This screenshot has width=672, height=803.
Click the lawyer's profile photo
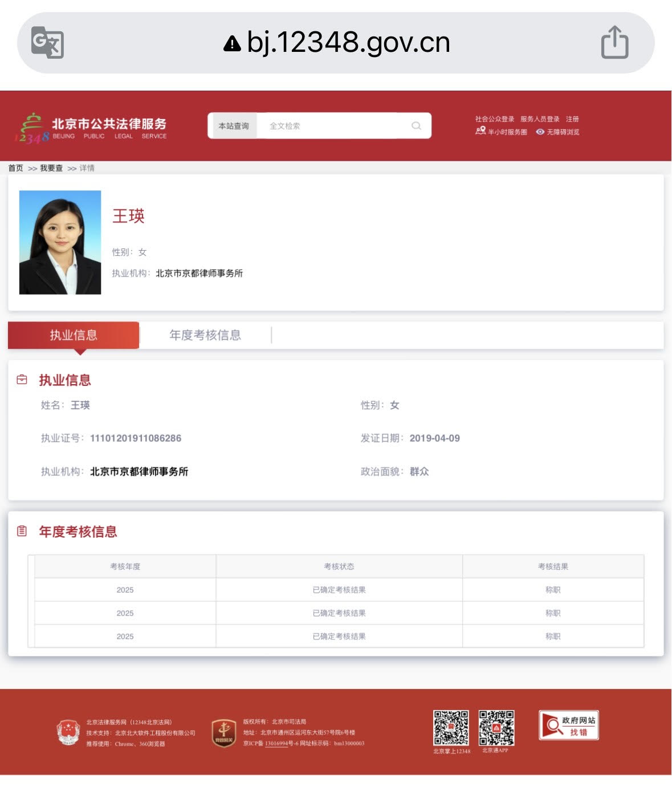tap(60, 242)
